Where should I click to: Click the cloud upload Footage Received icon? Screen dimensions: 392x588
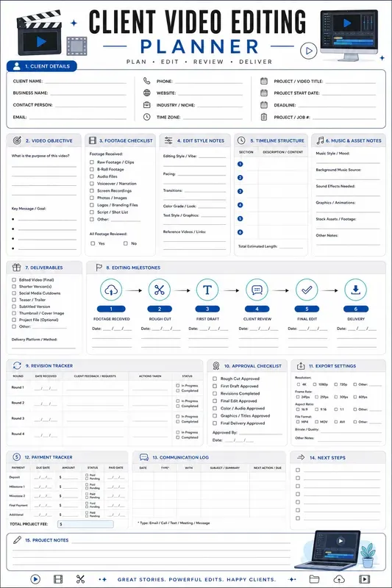(x=111, y=290)
